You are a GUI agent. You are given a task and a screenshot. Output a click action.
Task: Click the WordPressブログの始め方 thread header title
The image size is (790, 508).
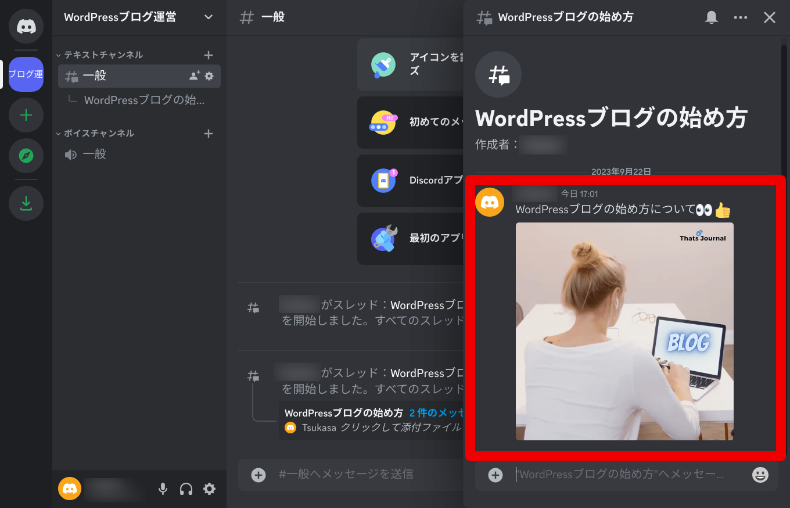click(565, 17)
